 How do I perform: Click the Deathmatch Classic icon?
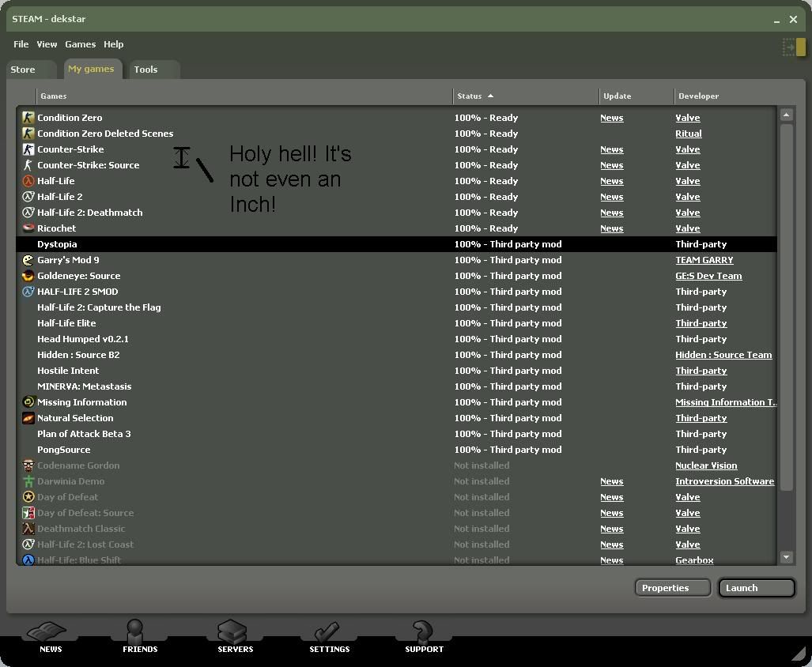28,529
